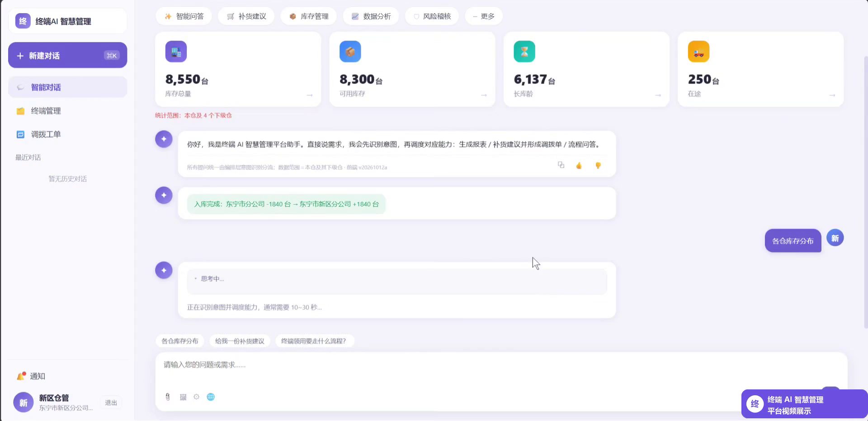The image size is (868, 421).
Task: Click the 退出 logout button
Action: (x=111, y=402)
